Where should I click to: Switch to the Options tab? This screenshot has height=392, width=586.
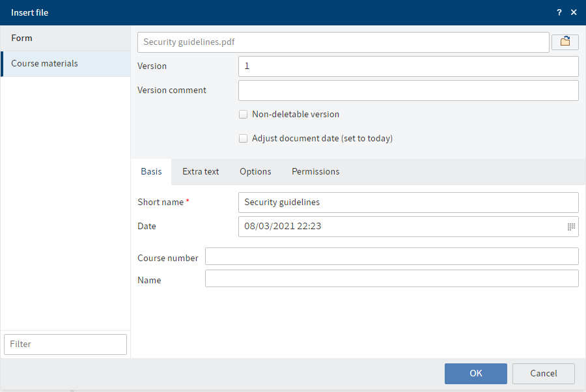click(x=255, y=171)
